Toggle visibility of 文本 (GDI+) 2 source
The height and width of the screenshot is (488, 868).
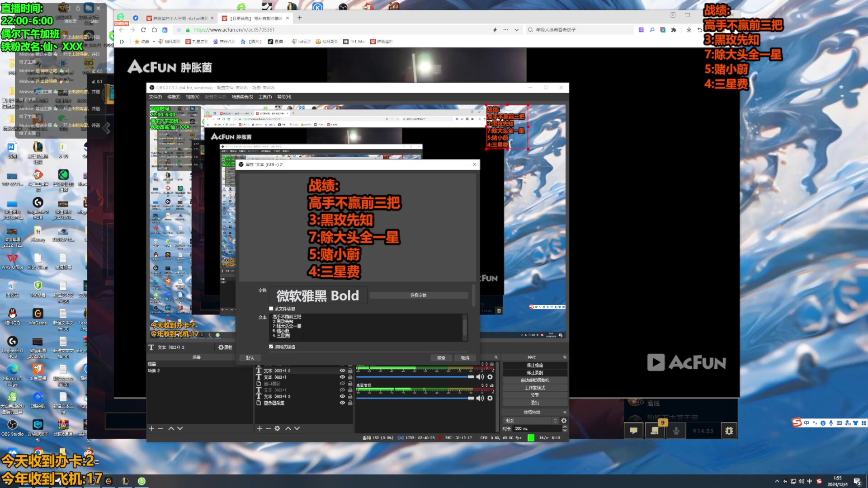click(342, 371)
